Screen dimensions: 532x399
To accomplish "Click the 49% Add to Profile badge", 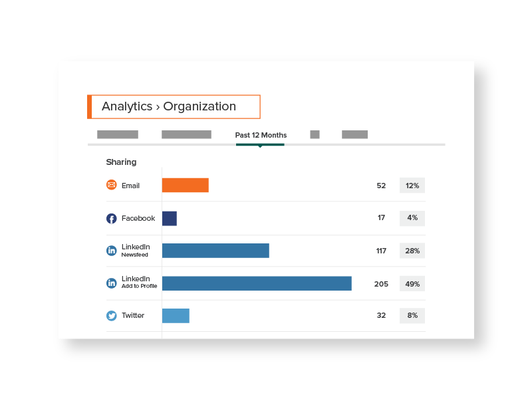I will pyautogui.click(x=412, y=283).
